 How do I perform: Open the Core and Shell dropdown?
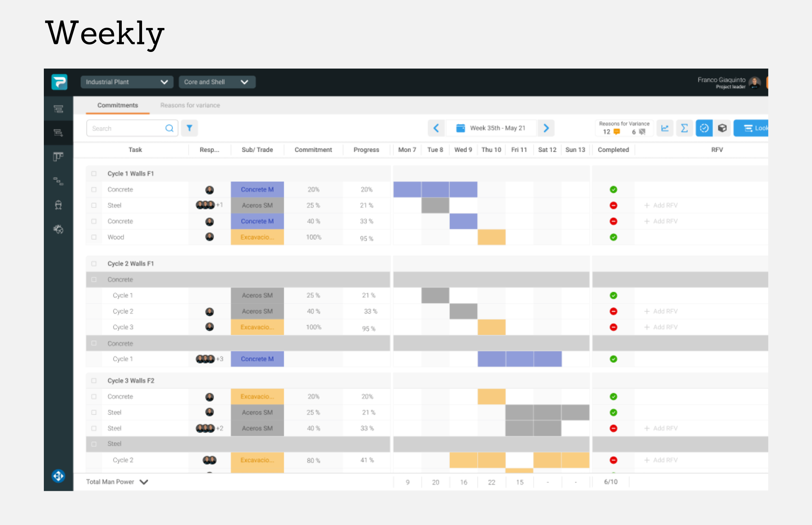(x=217, y=82)
